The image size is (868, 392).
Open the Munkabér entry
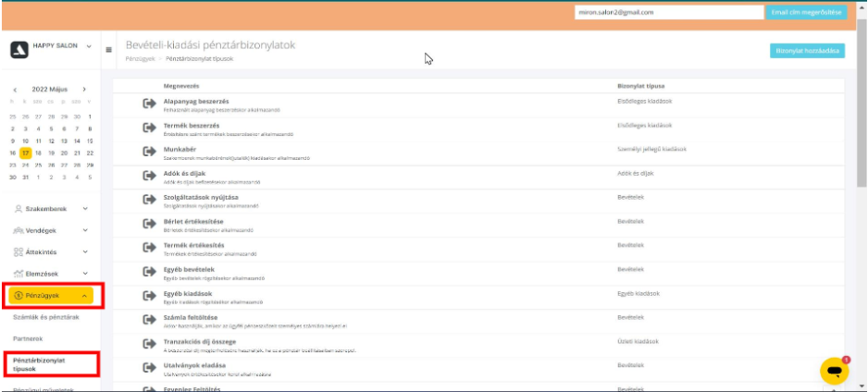pos(180,150)
